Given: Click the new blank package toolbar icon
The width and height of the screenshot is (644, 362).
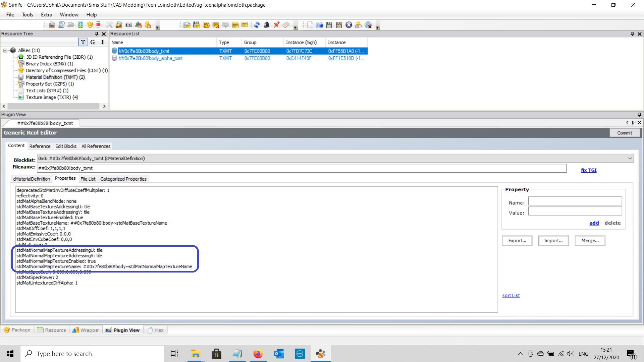Looking at the screenshot, I should click(310, 25).
